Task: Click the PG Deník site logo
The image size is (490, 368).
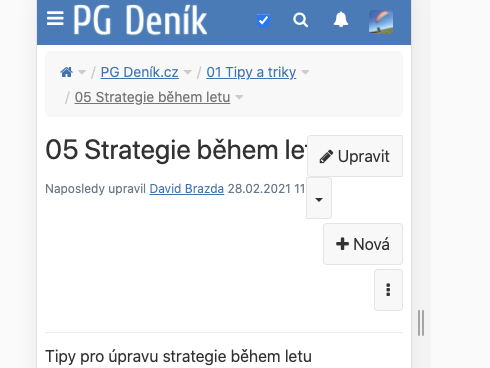Action: 140,20
